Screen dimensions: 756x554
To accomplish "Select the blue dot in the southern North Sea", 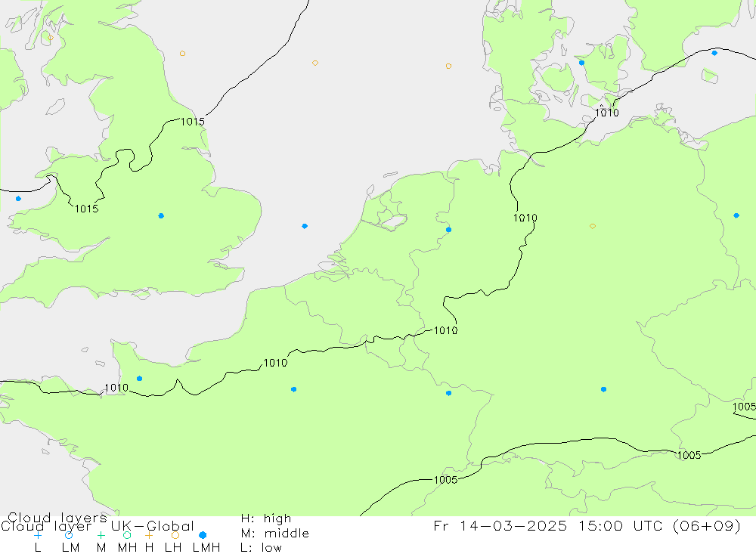I will (305, 226).
